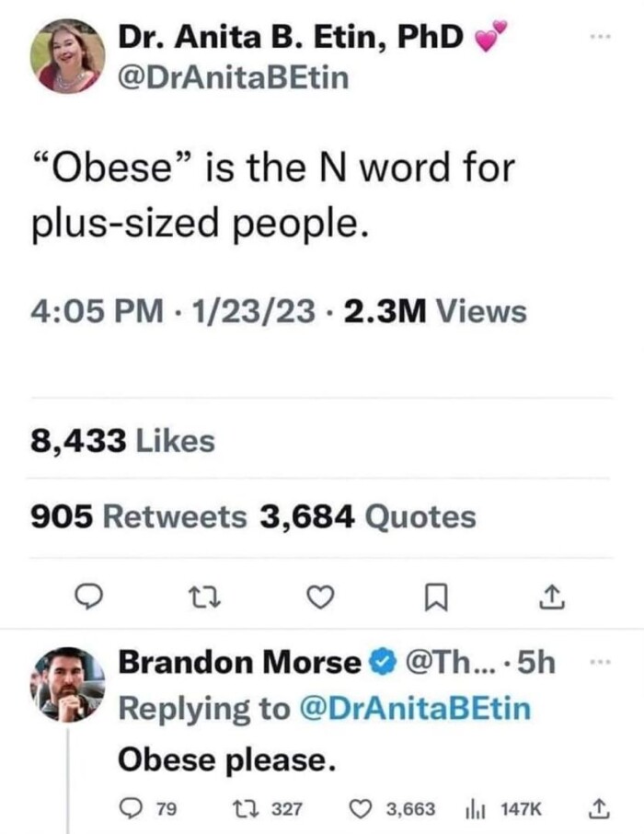Viewport: 644px width, 834px height.
Task: Reply to Brandon Morse's comment
Action: click(x=132, y=809)
